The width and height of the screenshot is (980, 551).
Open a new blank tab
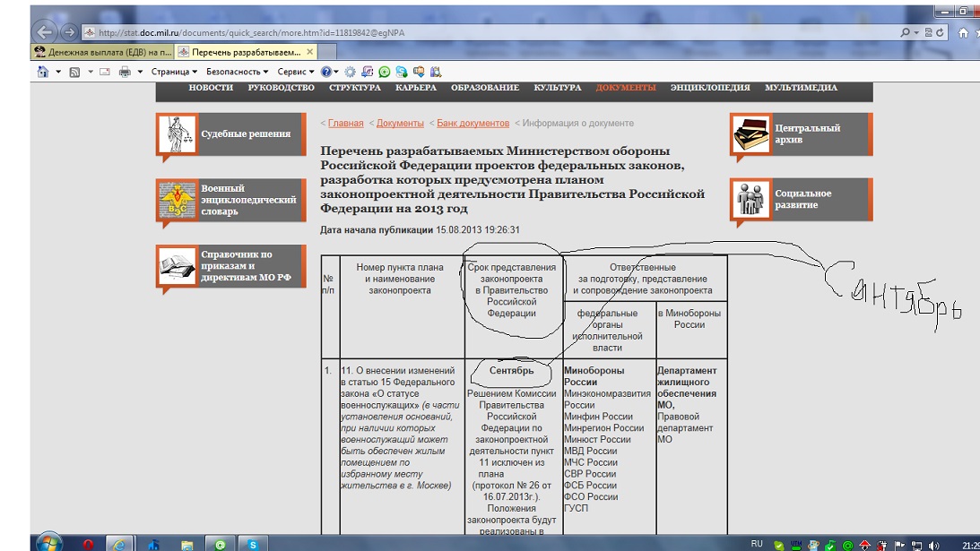tap(327, 52)
